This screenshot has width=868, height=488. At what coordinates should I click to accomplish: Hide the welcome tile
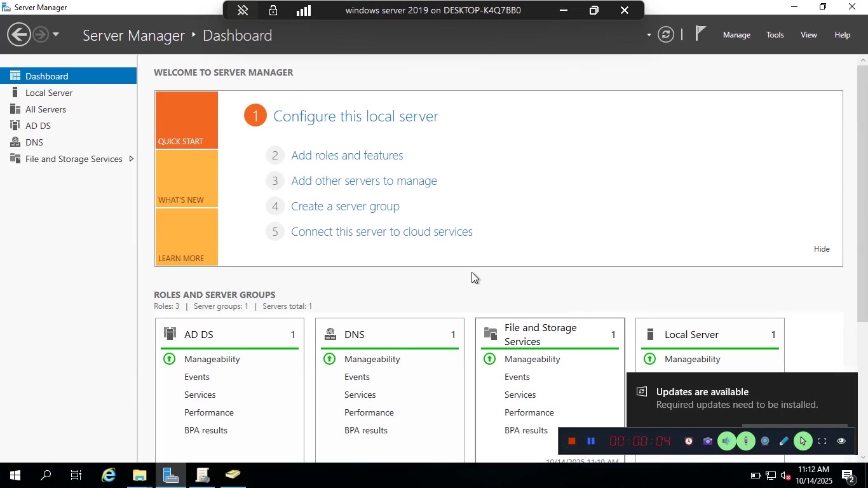tap(822, 249)
